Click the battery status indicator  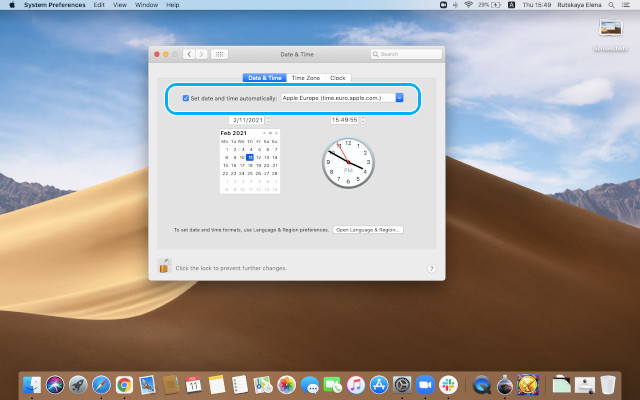(x=489, y=5)
